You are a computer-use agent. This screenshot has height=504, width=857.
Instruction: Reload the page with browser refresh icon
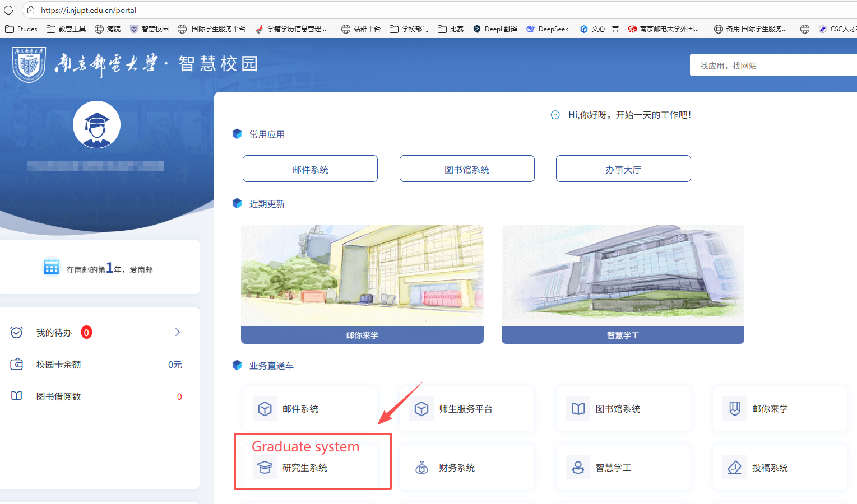pyautogui.click(x=8, y=10)
